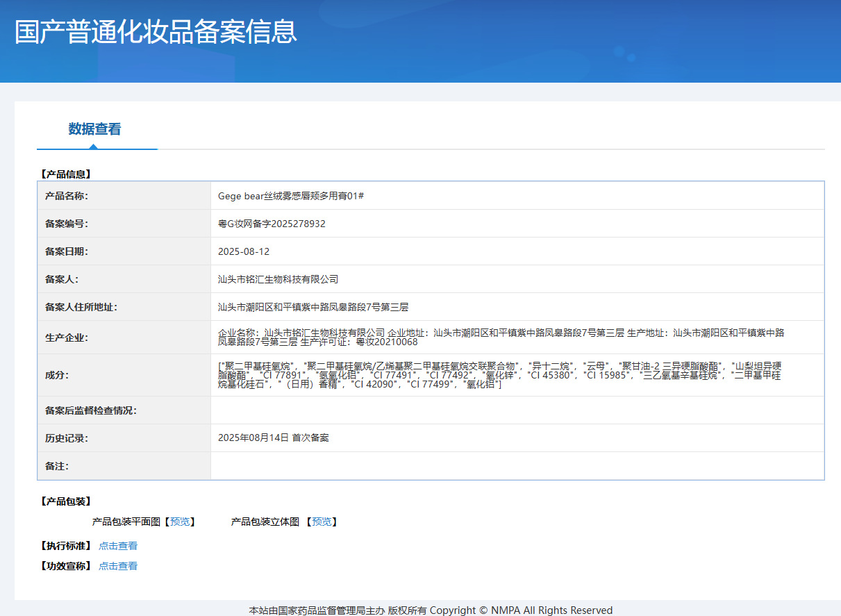Click the 备案人 label cell

point(124,279)
